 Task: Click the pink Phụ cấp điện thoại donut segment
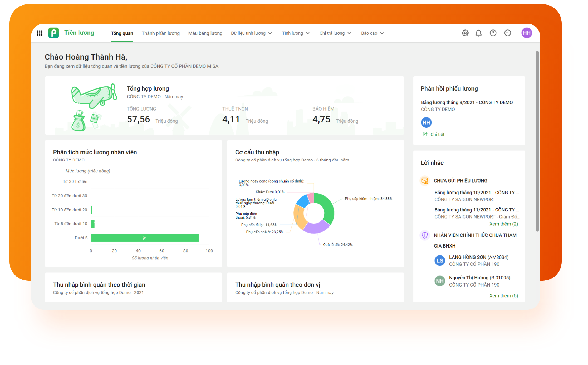click(311, 198)
